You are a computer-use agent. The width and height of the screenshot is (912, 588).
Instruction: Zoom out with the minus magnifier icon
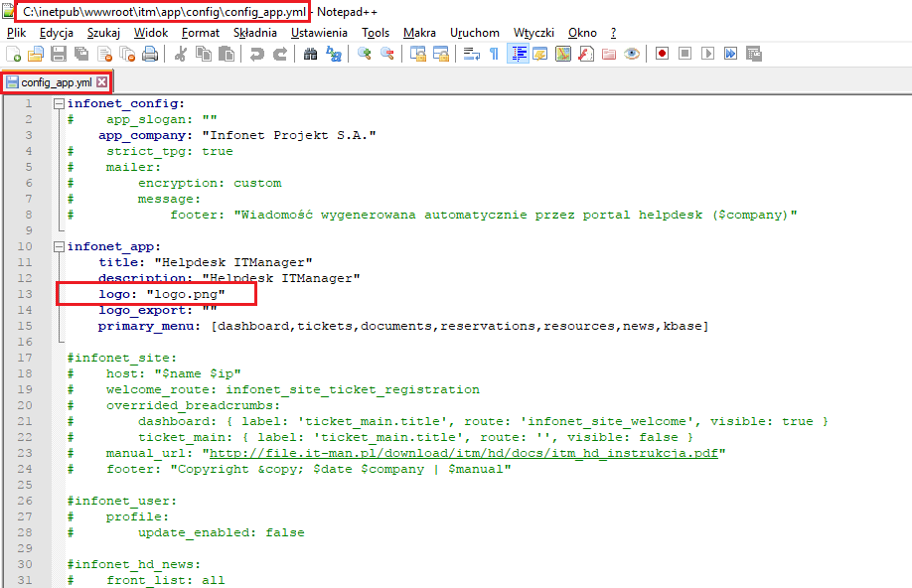tap(387, 54)
